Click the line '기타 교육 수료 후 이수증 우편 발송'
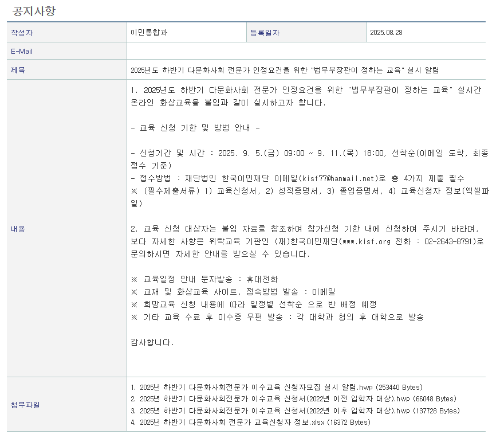This screenshot has height=434, width=504. tap(277, 317)
